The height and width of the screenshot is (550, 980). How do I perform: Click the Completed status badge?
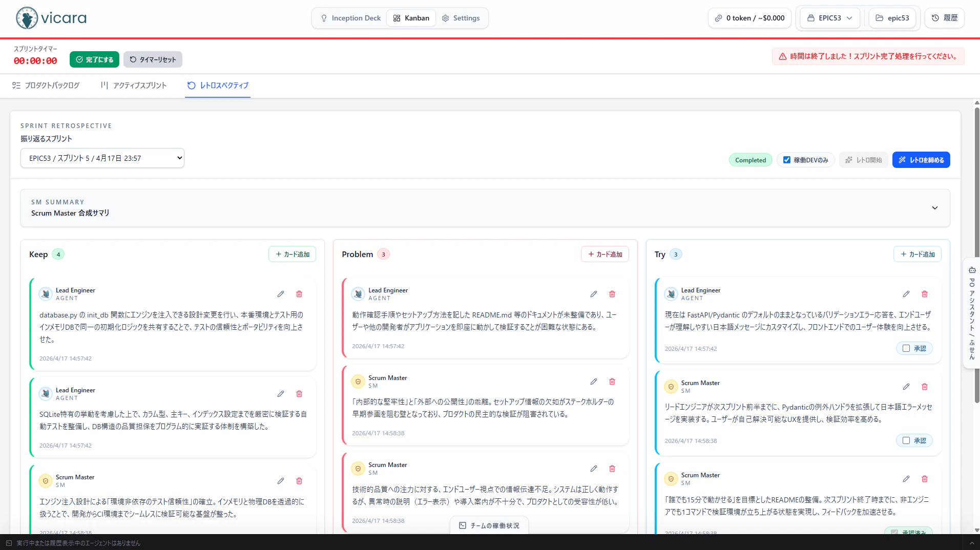point(750,160)
